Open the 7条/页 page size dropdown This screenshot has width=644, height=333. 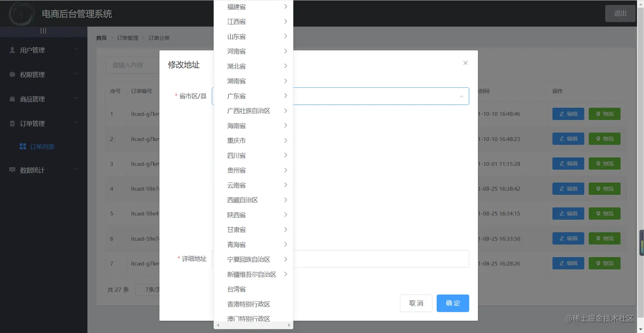148,290
